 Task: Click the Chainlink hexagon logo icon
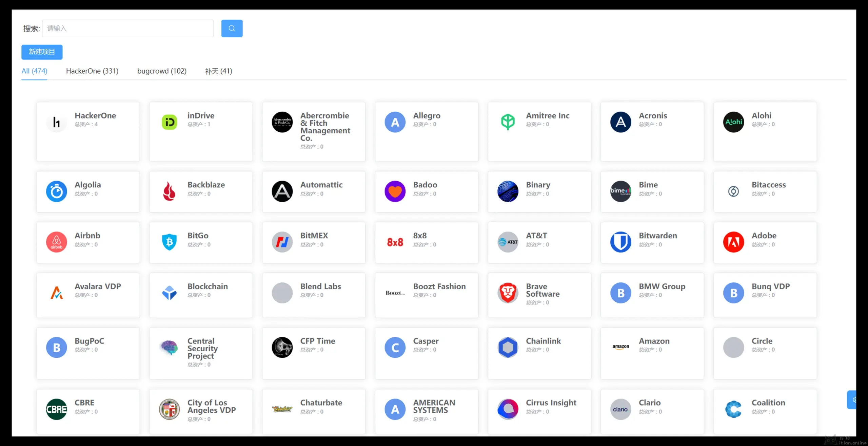(508, 347)
